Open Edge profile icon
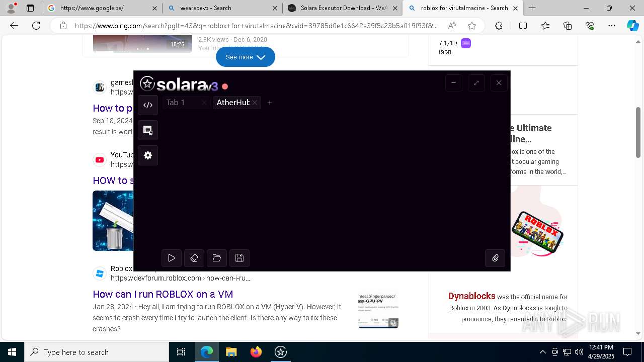 [11, 8]
